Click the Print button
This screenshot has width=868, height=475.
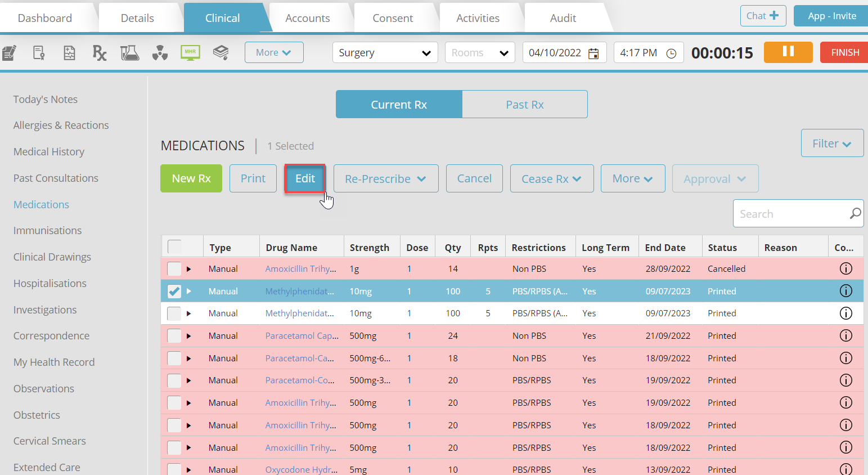[253, 178]
